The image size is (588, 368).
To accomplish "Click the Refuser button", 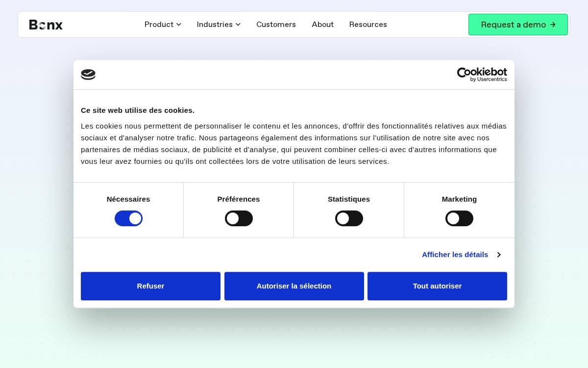I will (x=150, y=286).
